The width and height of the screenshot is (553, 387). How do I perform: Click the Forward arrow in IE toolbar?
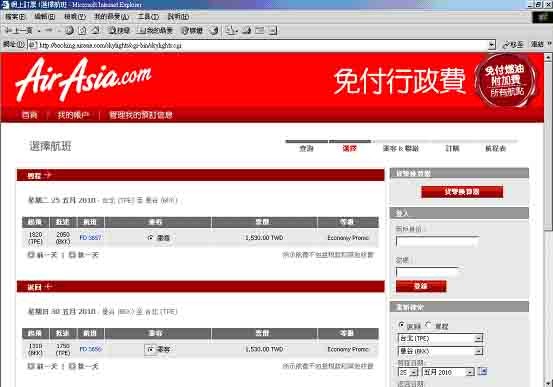pyautogui.click(x=49, y=30)
